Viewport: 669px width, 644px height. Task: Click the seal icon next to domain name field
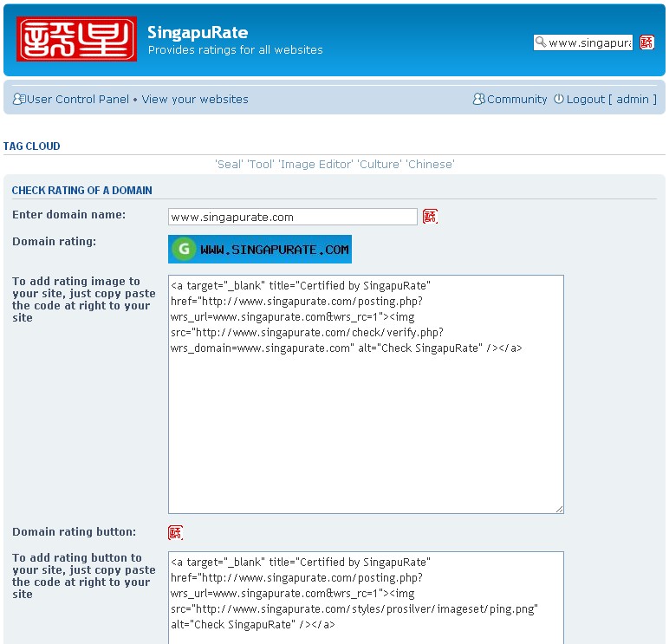pos(430,217)
